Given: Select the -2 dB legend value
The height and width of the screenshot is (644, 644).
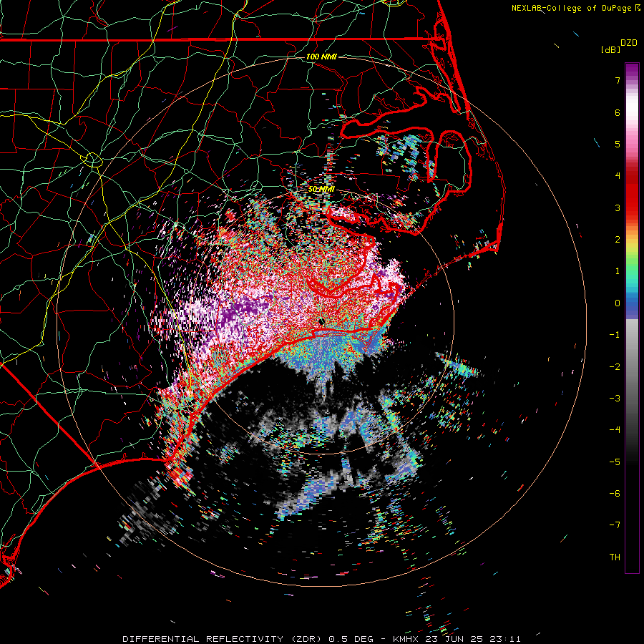Looking at the screenshot, I should click(615, 367).
